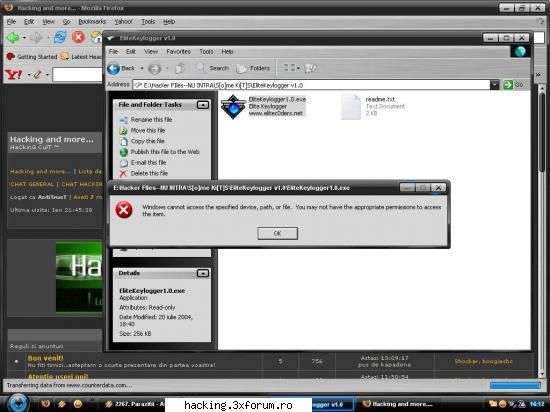The height and width of the screenshot is (412, 550).
Task: Toggle Folders pane in Explorer toolbar
Action: pyautogui.click(x=253, y=68)
